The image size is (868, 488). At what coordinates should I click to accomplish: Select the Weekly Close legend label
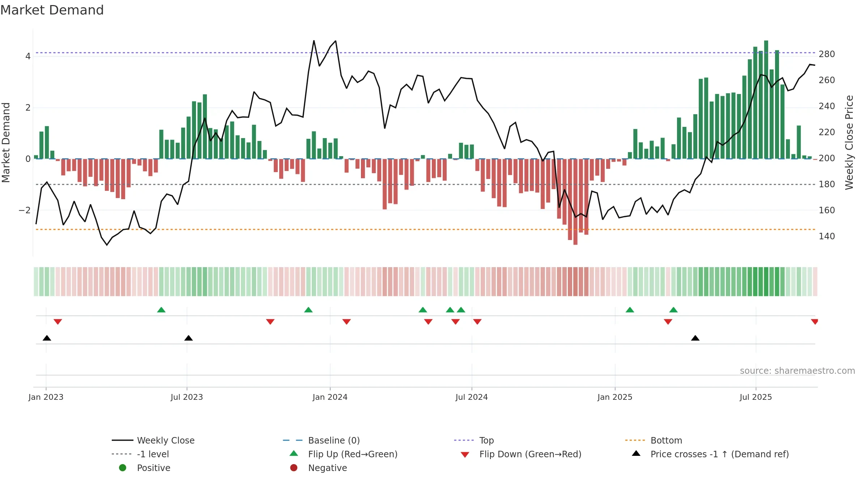(166, 440)
